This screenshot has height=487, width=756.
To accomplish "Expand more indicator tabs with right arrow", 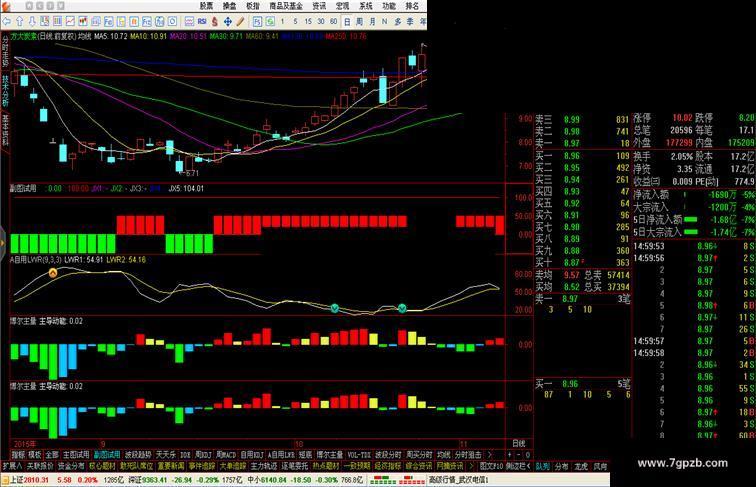I will point(490,455).
